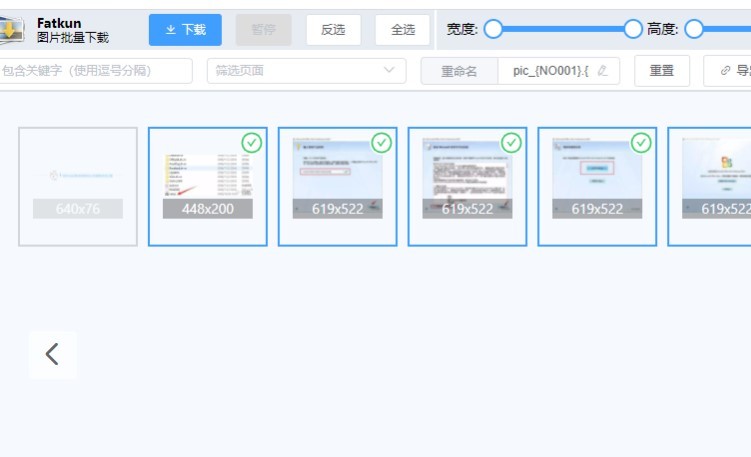Image resolution: width=751 pixels, height=457 pixels.
Task: Uncheck the green checkmark on 448x200 image
Action: [252, 143]
